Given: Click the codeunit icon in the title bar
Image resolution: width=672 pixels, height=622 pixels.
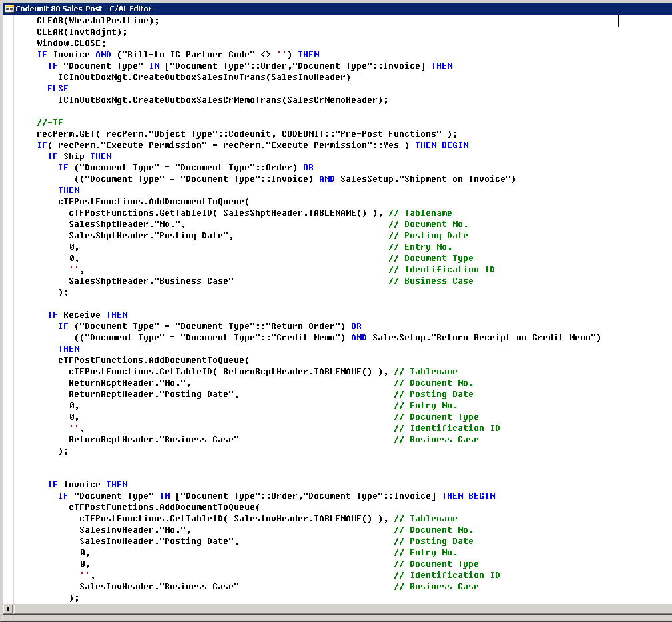Looking at the screenshot, I should pos(9,8).
